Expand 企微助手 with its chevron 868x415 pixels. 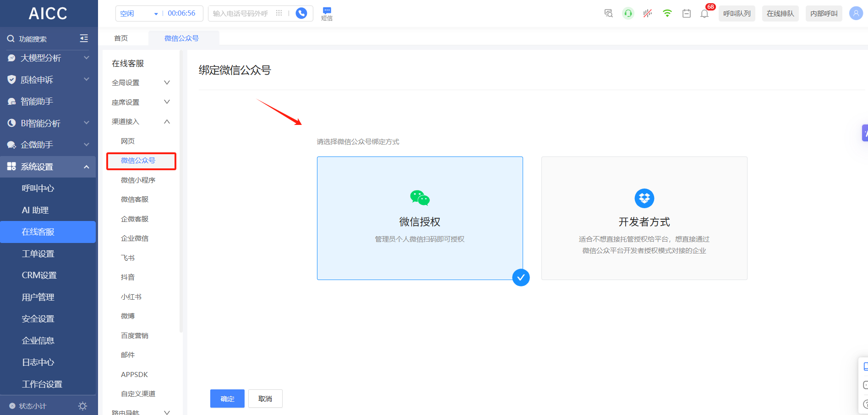(x=87, y=145)
